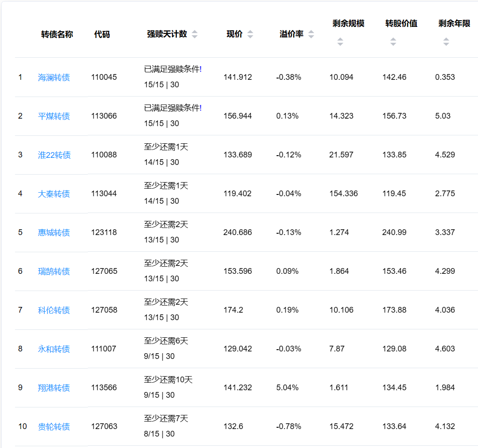The image size is (478, 448).
Task: Open the 永和转债 bond link
Action: (54, 349)
